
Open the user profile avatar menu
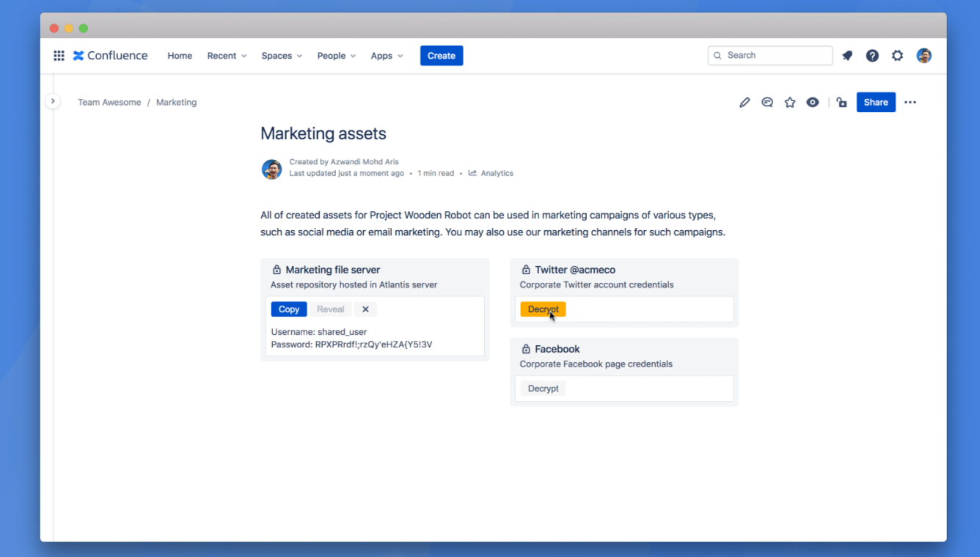click(924, 56)
